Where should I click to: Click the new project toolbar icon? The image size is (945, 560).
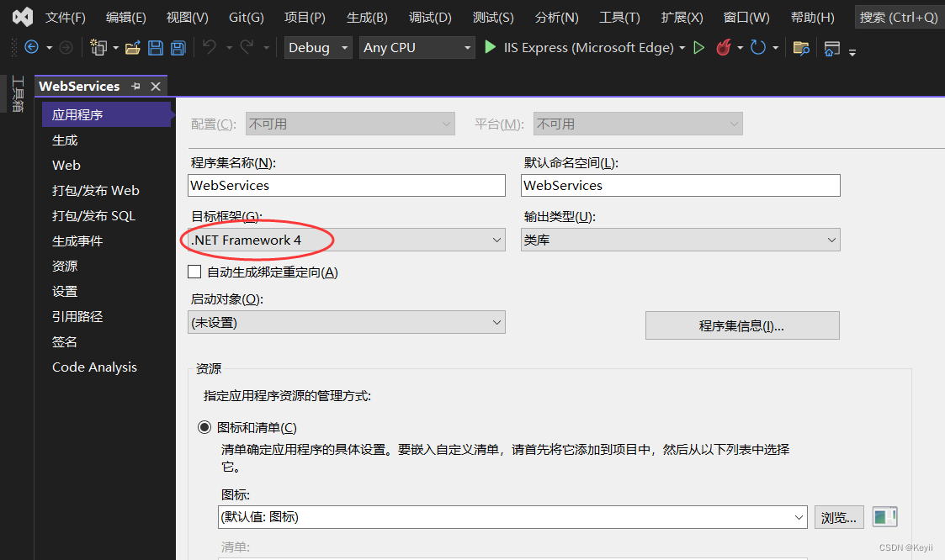[99, 48]
